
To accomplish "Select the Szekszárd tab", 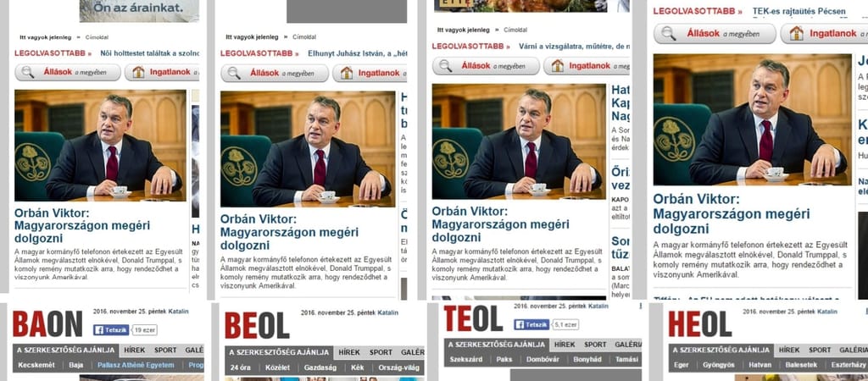I will 465,360.
